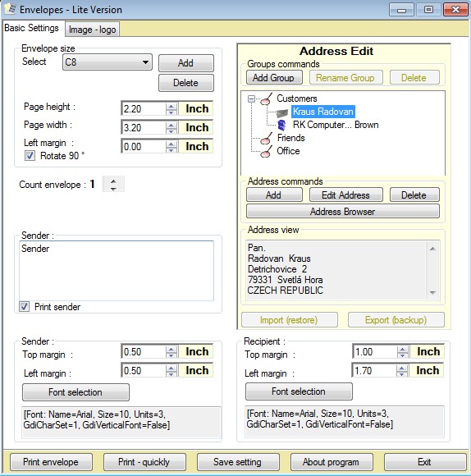Click the Kraus Radovan address card icon
The height and width of the screenshot is (476, 471).
(282, 113)
